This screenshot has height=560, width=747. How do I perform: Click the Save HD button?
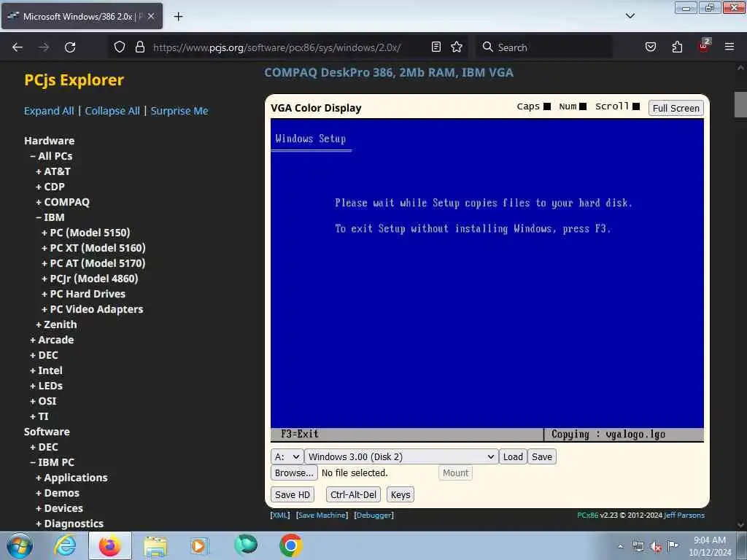(292, 495)
